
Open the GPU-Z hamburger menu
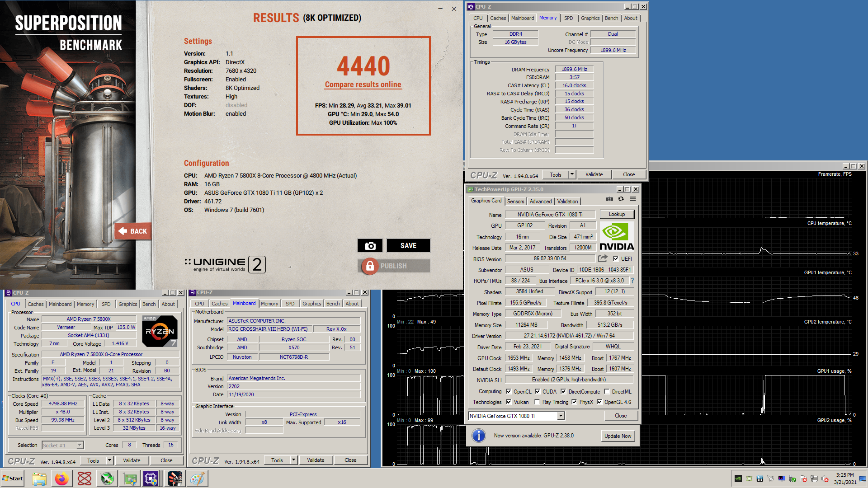(x=632, y=199)
